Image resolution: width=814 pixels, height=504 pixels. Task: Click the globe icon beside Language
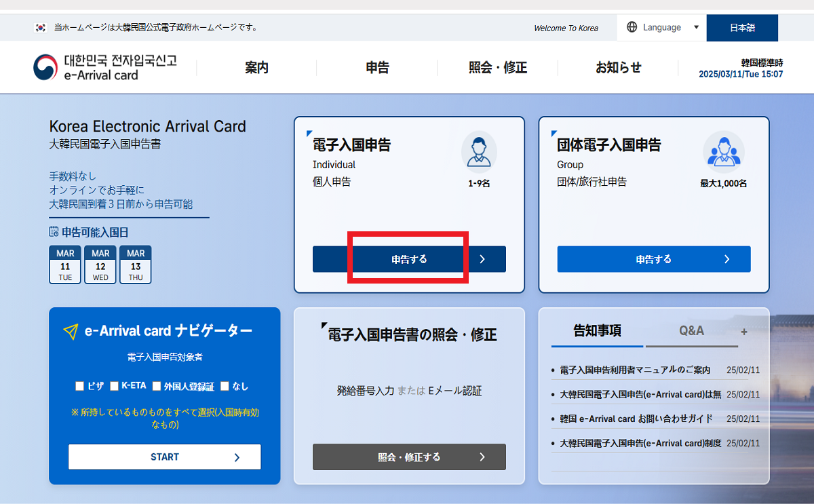(634, 27)
